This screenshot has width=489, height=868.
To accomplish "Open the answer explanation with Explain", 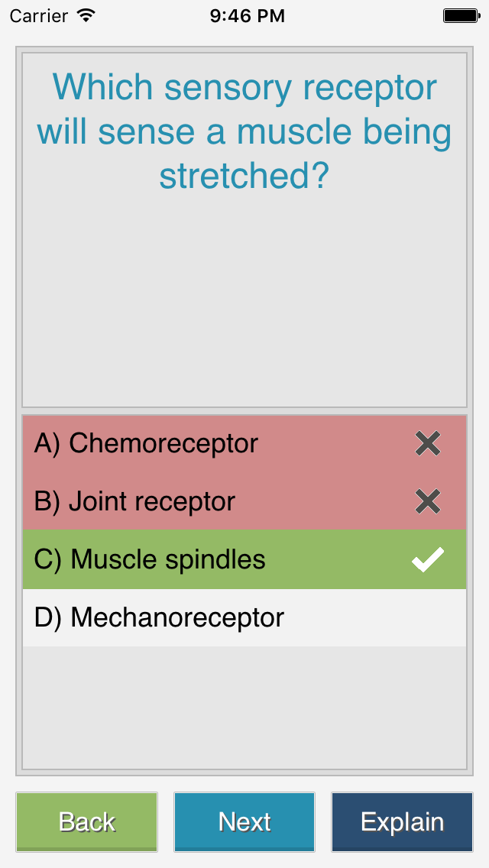I will [402, 822].
